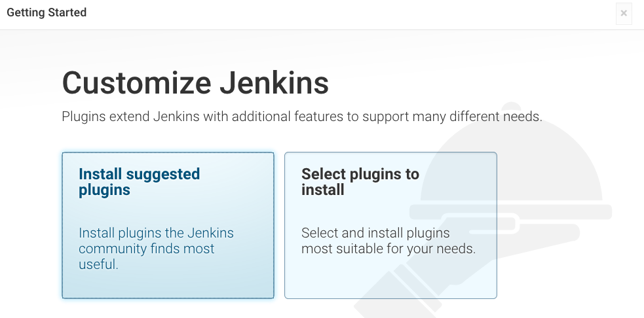This screenshot has height=318, width=644.
Task: Click the "Plugins extend Jenkins" subtitle sentence
Action: pyautogui.click(x=302, y=116)
